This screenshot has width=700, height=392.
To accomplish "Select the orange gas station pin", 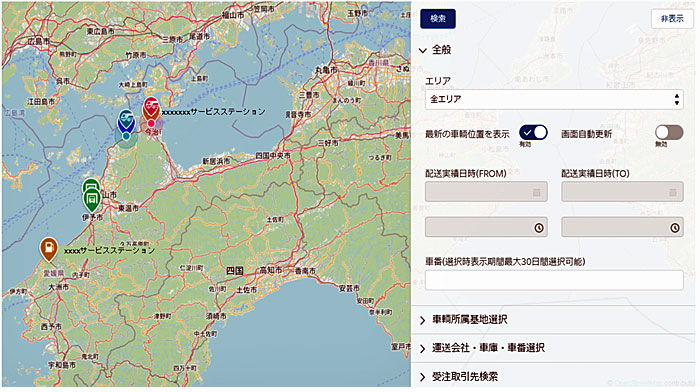I will click(49, 249).
